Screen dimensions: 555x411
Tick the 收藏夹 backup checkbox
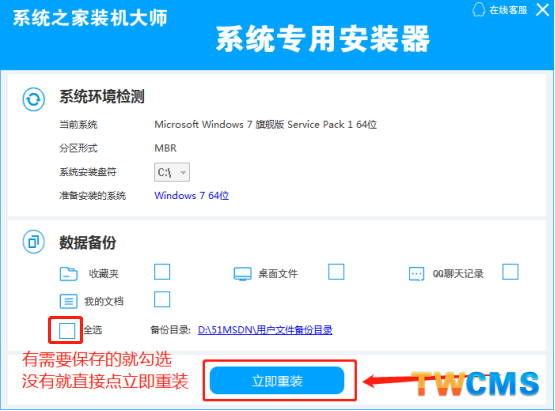coord(162,272)
